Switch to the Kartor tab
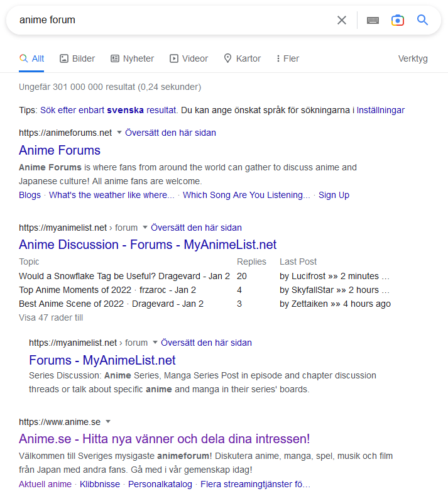Image resolution: width=448 pixels, height=496 pixels. coord(242,58)
